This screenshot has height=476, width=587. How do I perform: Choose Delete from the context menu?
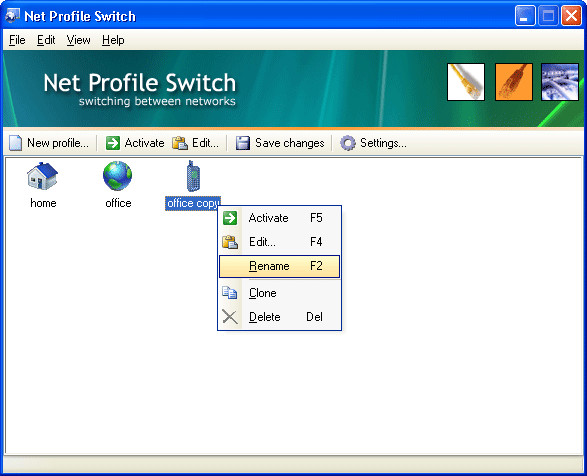pyautogui.click(x=279, y=317)
